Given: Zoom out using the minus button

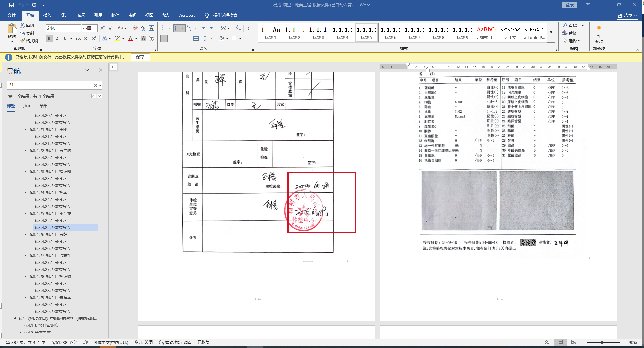Looking at the screenshot, I should click(584, 342).
